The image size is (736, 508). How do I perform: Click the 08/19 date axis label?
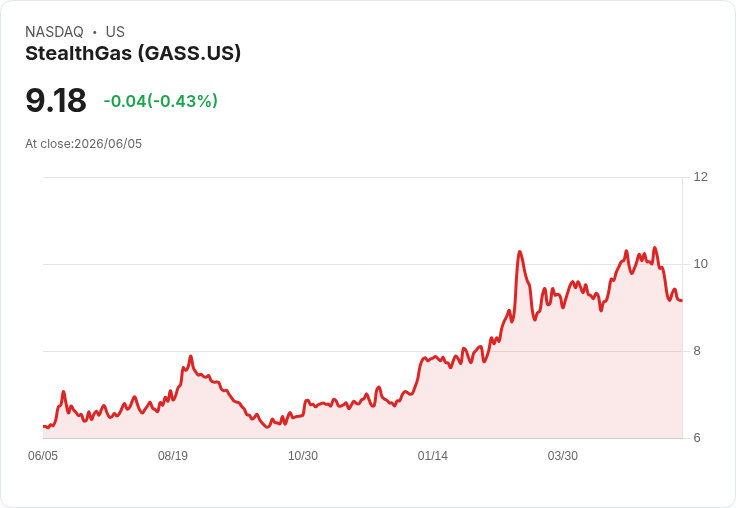click(x=173, y=456)
